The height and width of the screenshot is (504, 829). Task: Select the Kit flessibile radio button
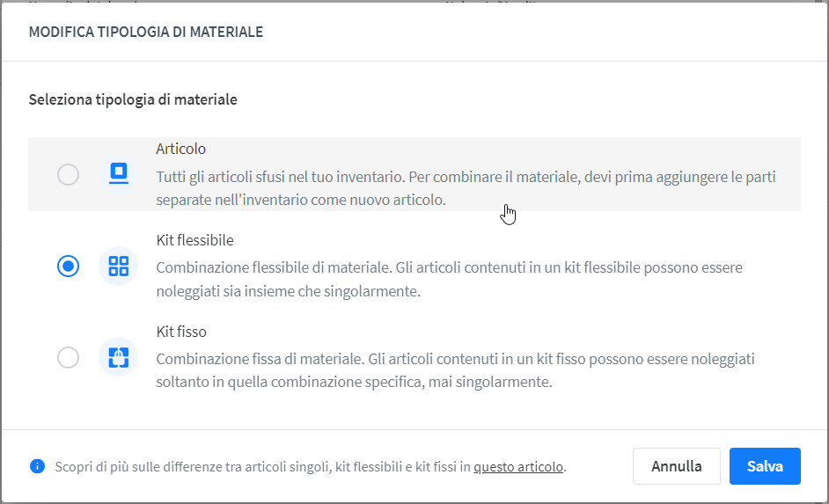[68, 266]
